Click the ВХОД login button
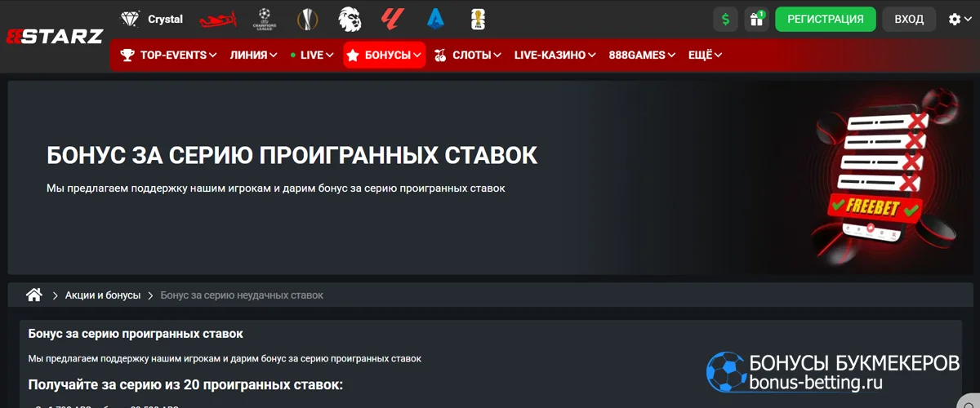The image size is (980, 408). (x=909, y=19)
